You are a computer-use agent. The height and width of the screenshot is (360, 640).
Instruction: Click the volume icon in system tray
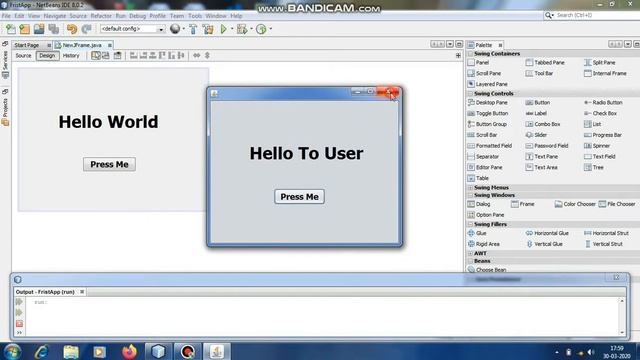[591, 352]
